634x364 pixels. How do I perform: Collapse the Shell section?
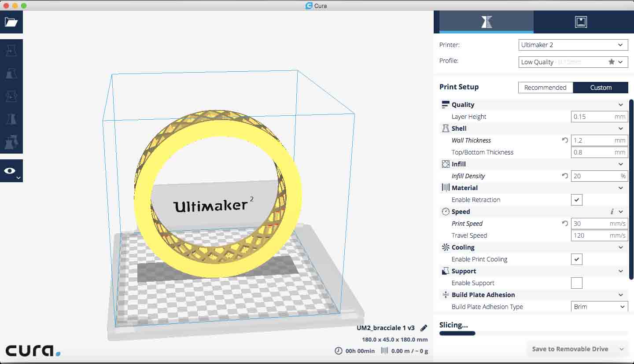click(620, 129)
